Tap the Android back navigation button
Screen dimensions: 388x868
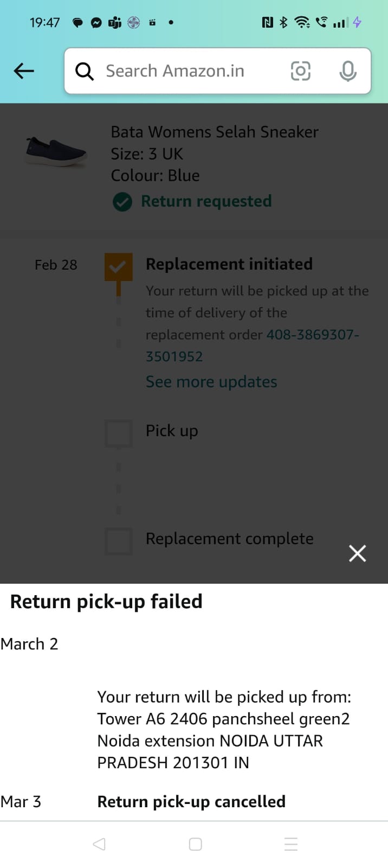(99, 844)
